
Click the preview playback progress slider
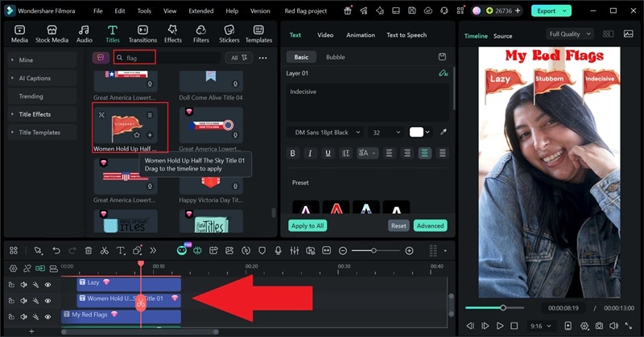[494, 307]
